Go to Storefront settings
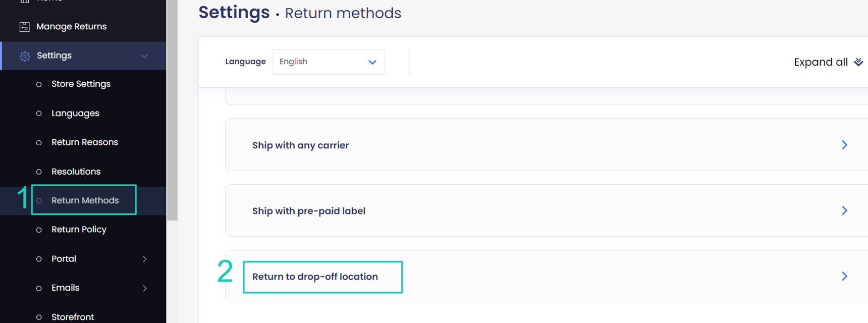 coord(73,316)
